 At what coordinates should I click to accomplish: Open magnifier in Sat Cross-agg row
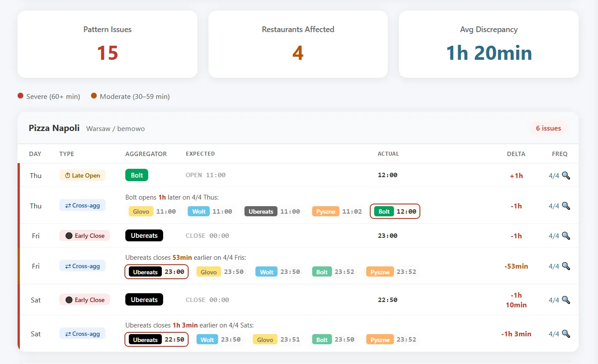(x=566, y=334)
